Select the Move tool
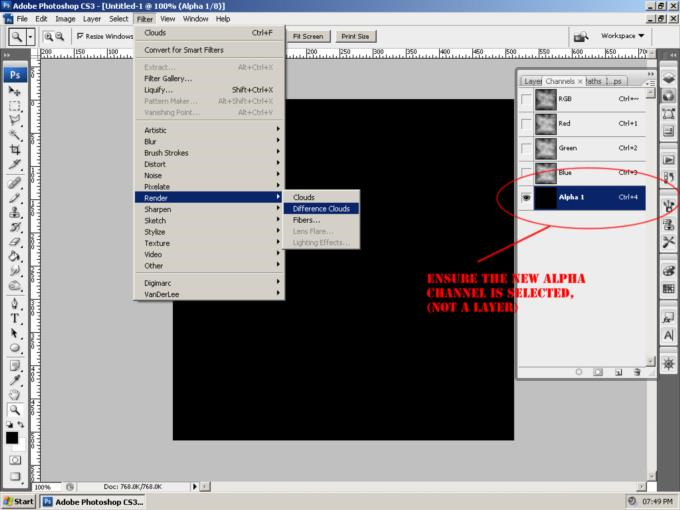This screenshot has height=510, width=680. point(15,91)
